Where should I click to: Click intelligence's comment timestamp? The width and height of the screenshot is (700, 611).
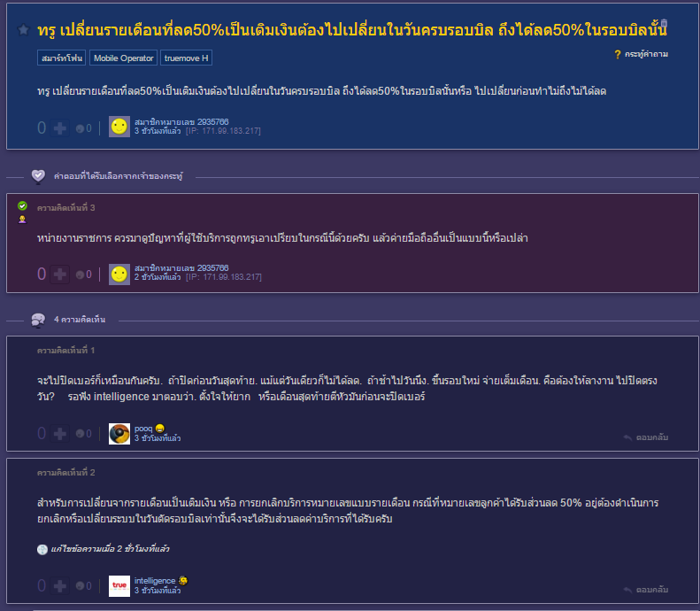click(x=158, y=591)
